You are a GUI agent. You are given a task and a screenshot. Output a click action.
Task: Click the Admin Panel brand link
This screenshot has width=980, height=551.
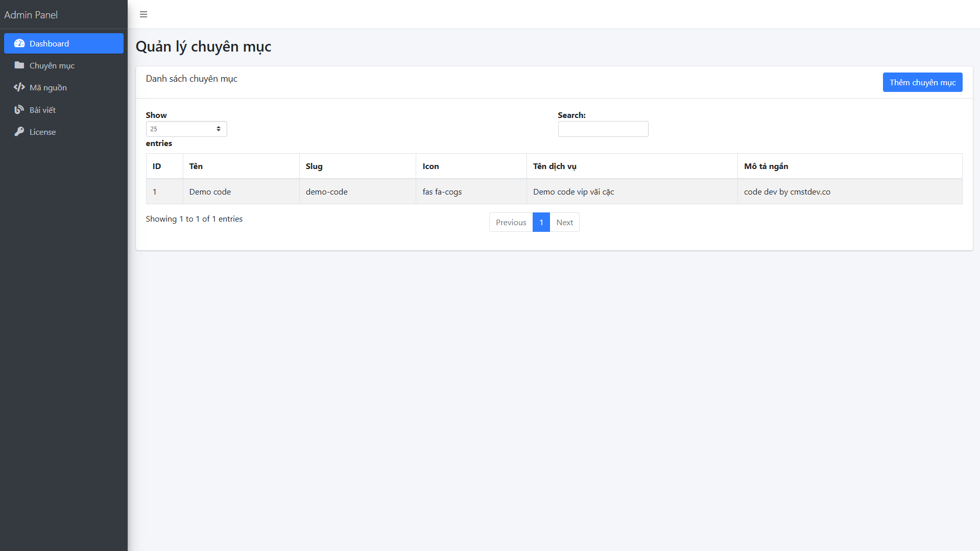31,15
